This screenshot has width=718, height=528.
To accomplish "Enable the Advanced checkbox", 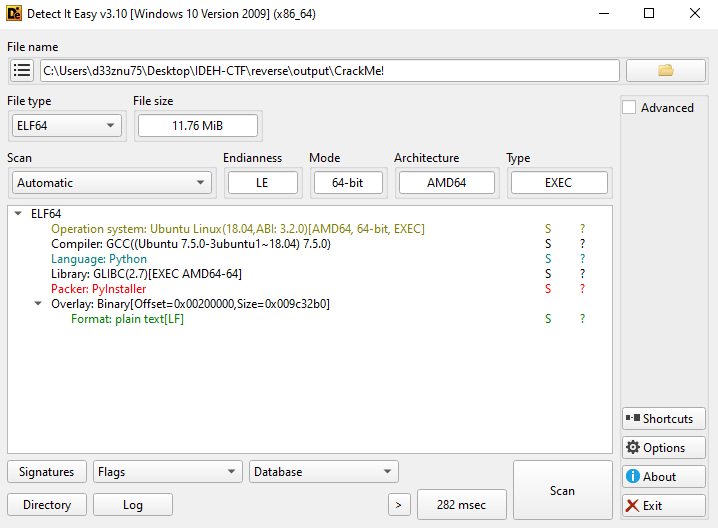I will 629,108.
